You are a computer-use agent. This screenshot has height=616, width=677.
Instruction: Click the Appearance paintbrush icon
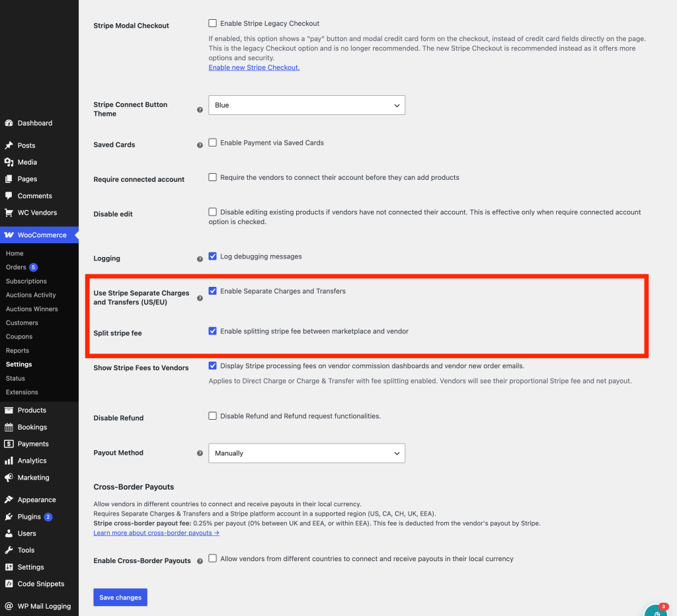9,500
